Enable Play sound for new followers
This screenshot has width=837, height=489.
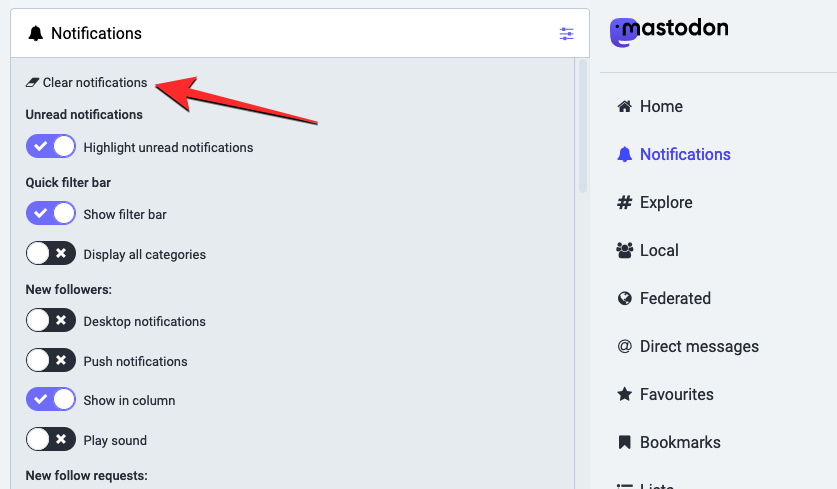(x=51, y=439)
